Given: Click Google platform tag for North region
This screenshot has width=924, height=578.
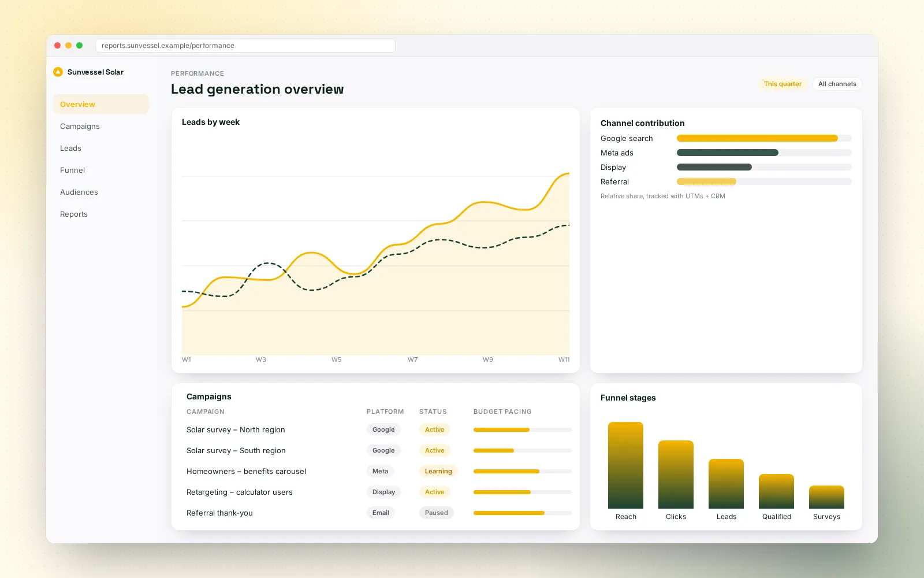Looking at the screenshot, I should coord(383,429).
